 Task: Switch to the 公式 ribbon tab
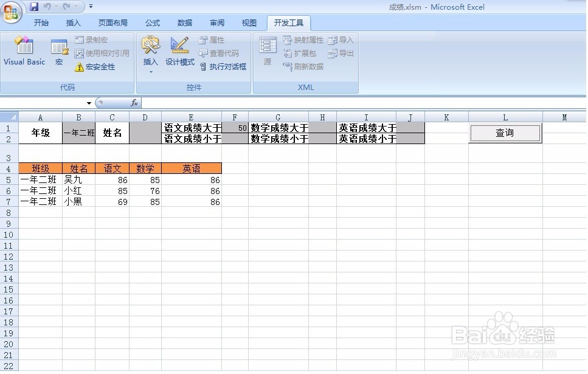point(152,23)
